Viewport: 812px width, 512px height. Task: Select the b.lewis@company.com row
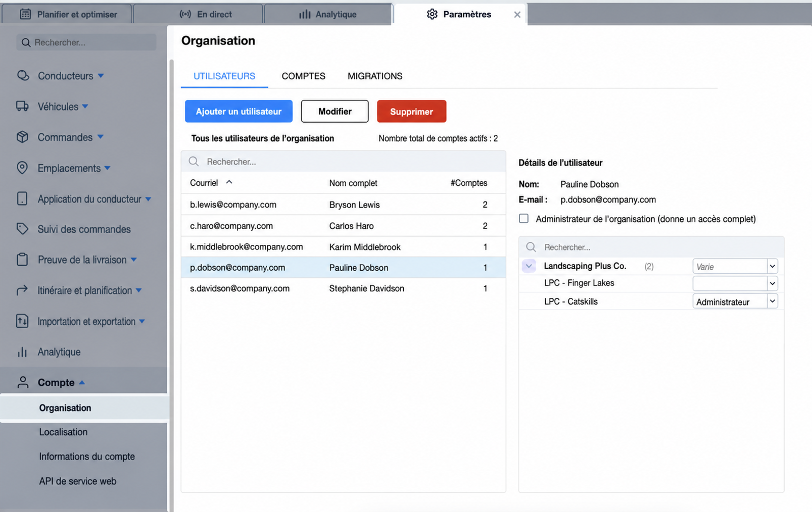344,204
